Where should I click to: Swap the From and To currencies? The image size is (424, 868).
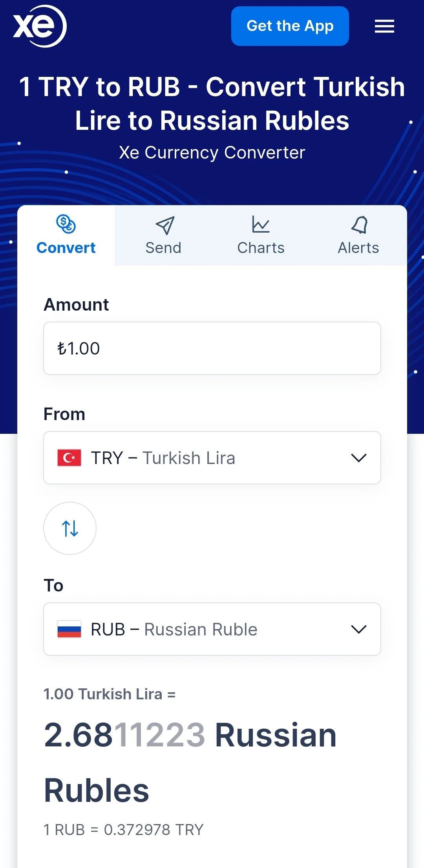[70, 528]
